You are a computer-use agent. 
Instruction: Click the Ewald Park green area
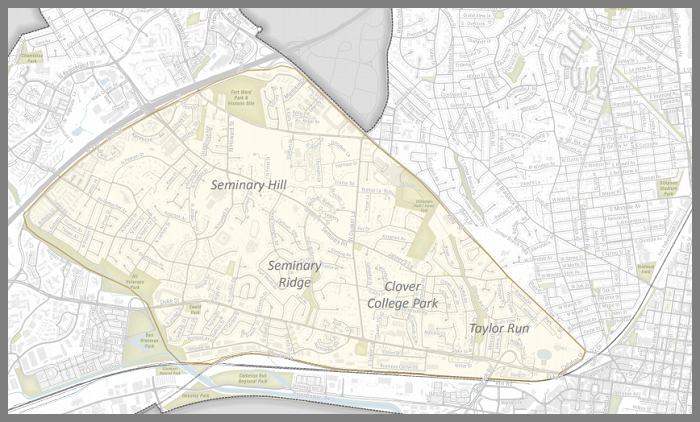[x=197, y=310]
